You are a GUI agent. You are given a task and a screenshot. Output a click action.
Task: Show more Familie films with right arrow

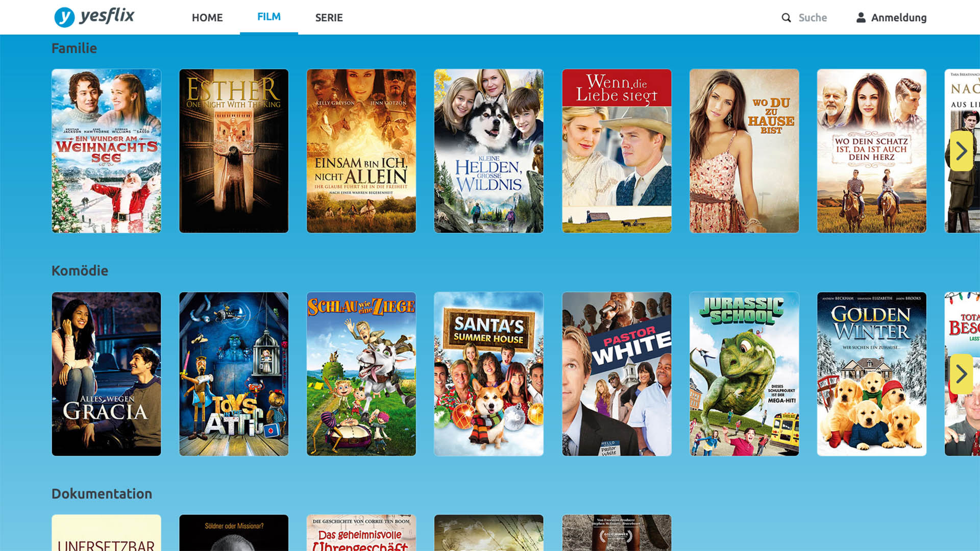click(x=962, y=151)
